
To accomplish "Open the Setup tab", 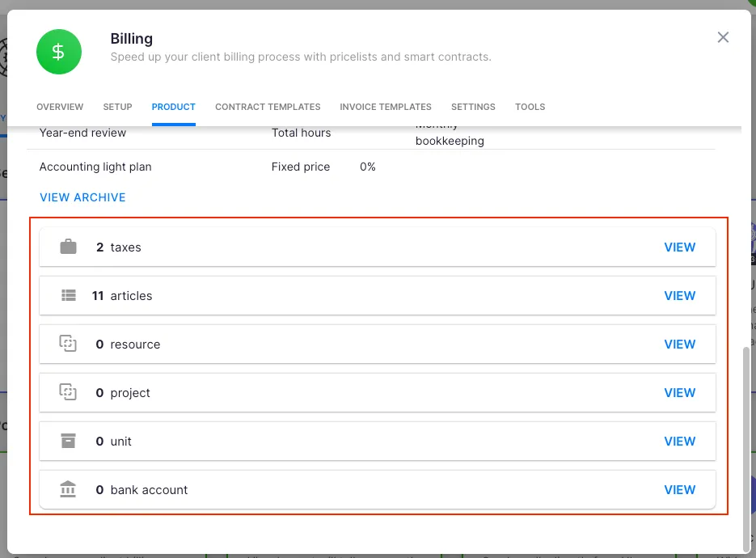I will click(118, 107).
